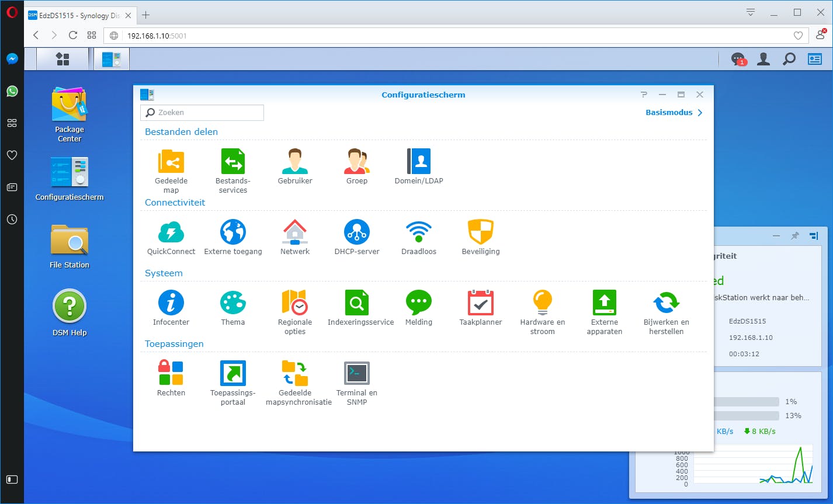Click the Zoeken search field
Image resolution: width=833 pixels, height=504 pixels.
[202, 113]
